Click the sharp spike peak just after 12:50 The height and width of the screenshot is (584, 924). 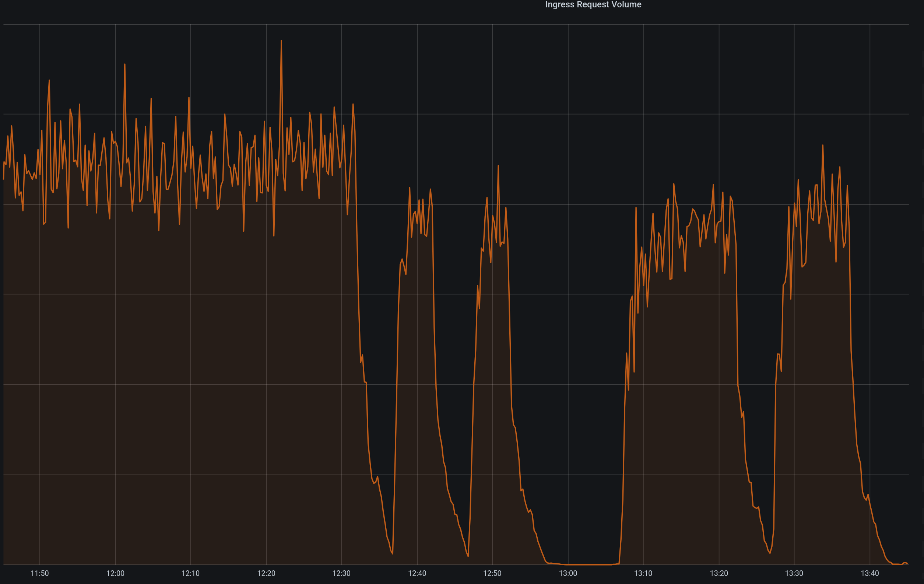pos(498,166)
